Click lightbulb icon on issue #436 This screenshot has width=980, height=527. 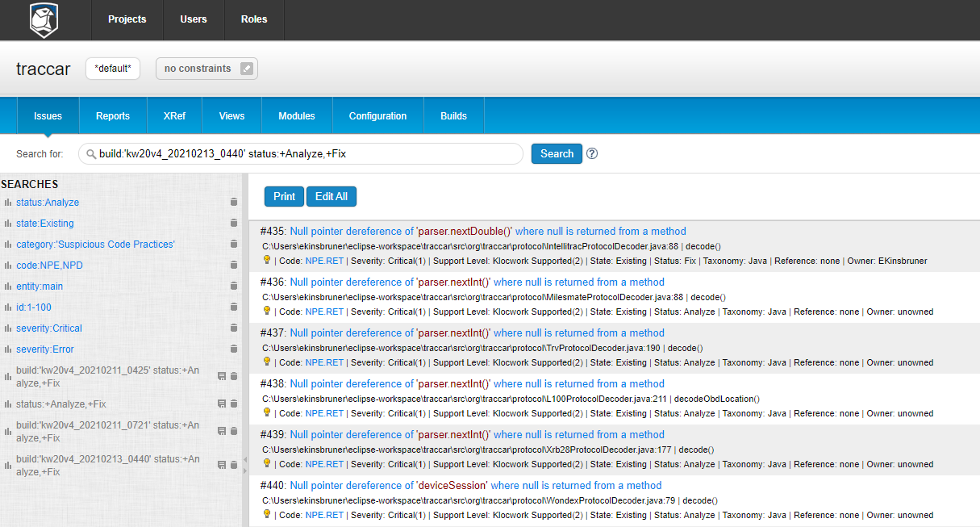266,311
